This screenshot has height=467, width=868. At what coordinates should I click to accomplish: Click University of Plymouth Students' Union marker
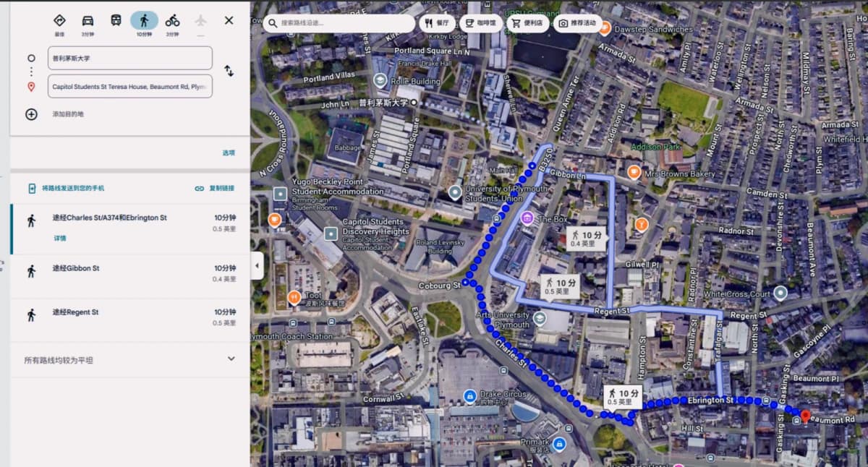click(455, 192)
